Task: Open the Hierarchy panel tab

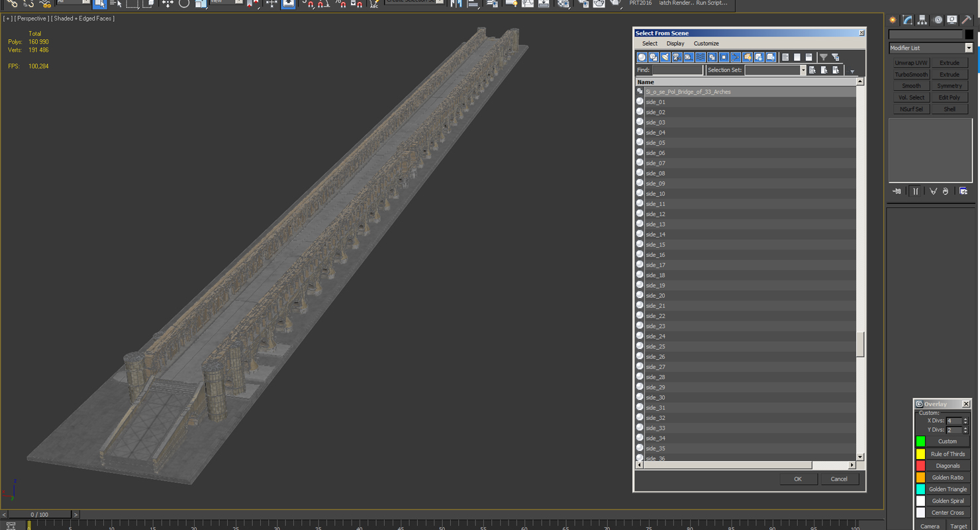Action: click(x=922, y=20)
